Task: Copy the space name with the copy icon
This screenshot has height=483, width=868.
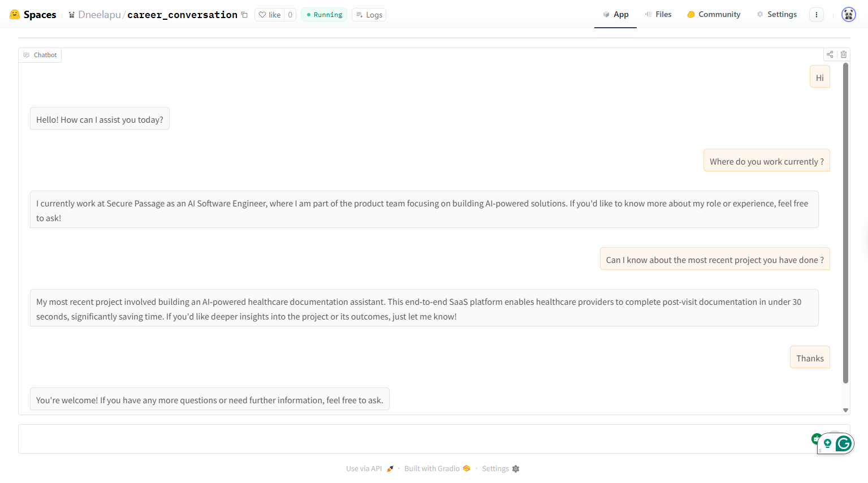Action: point(244,15)
